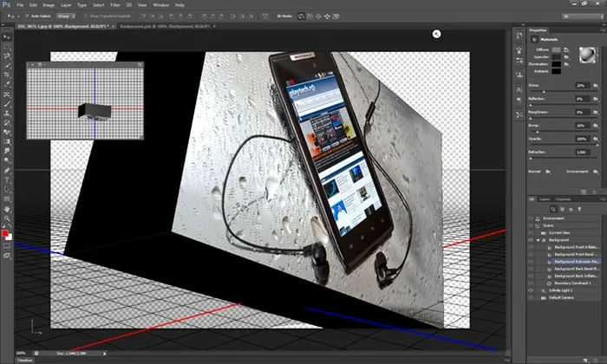The width and height of the screenshot is (607, 364).
Task: Click the Roll 3D Object mode icon
Action: tap(310, 16)
